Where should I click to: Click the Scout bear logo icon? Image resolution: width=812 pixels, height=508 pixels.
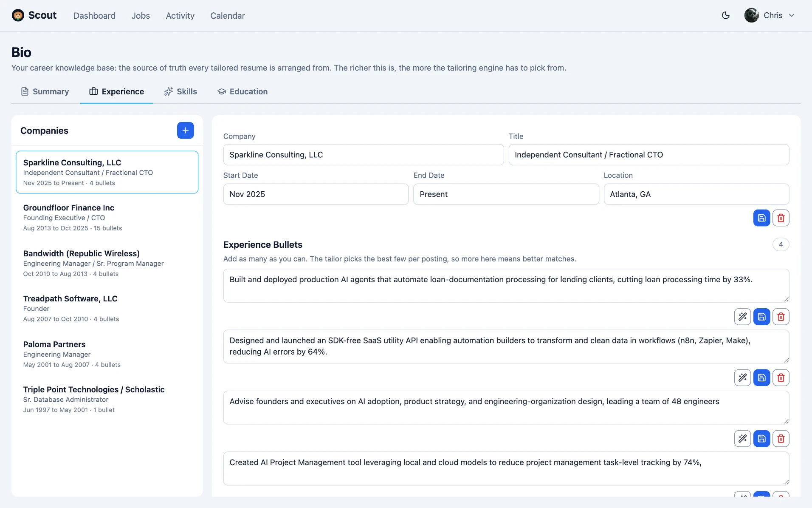[18, 15]
